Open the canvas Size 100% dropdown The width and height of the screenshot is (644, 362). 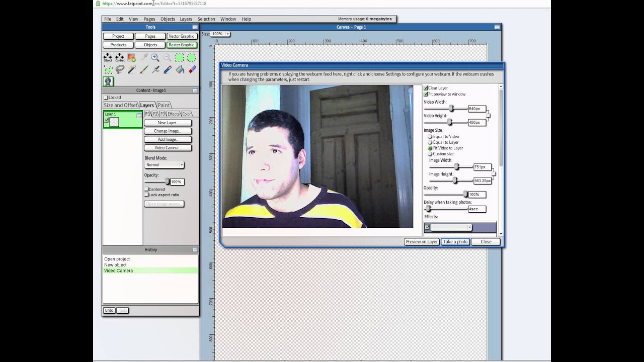220,34
